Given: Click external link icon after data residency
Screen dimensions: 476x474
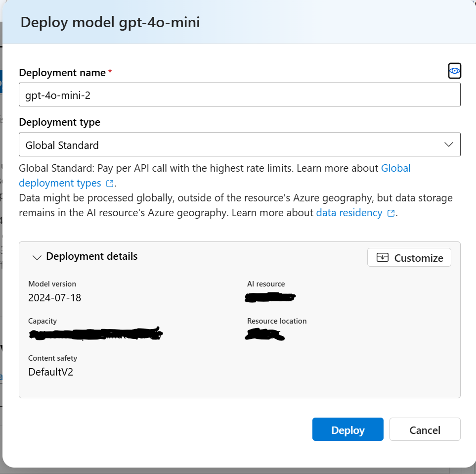Looking at the screenshot, I should (x=391, y=213).
